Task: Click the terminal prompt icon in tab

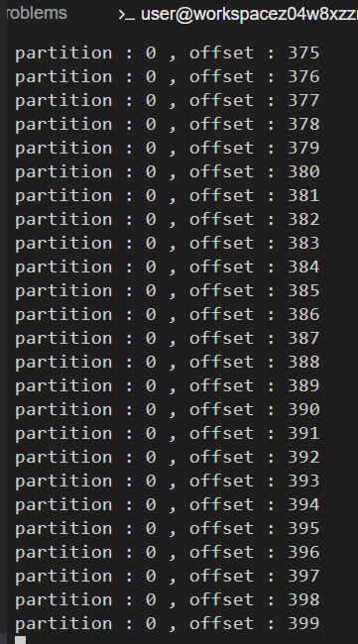Action: click(x=126, y=15)
